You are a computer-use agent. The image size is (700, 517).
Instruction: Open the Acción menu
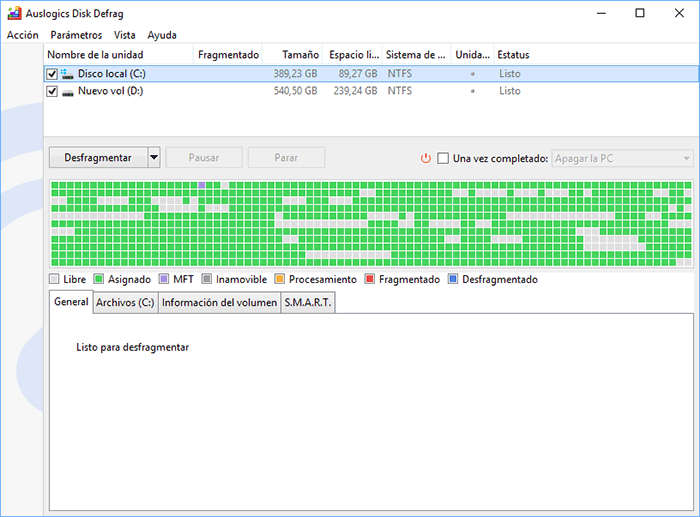(23, 35)
